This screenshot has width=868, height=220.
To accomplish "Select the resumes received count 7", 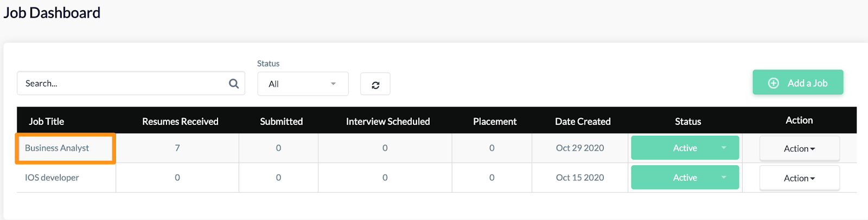I will click(177, 148).
